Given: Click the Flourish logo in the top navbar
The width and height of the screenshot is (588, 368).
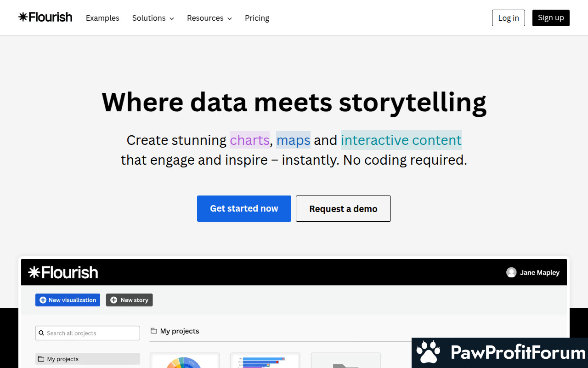Looking at the screenshot, I should 45,17.
